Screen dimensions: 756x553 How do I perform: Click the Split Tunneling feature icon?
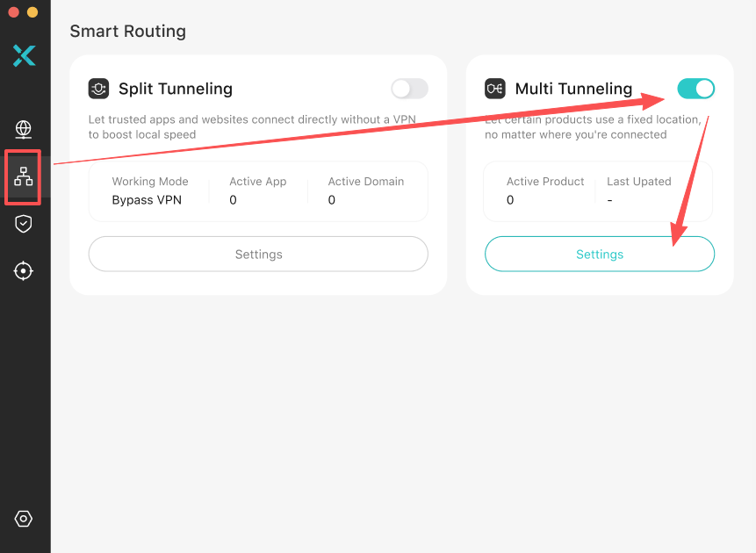98,88
